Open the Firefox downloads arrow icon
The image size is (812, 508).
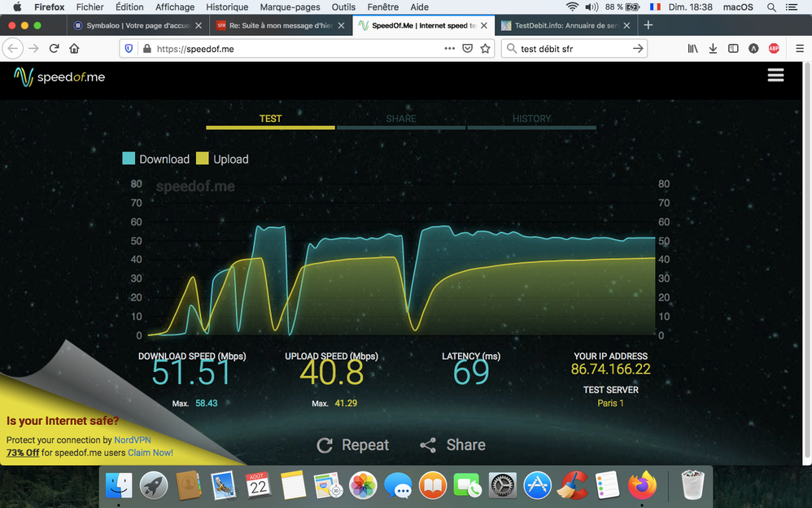click(x=713, y=49)
